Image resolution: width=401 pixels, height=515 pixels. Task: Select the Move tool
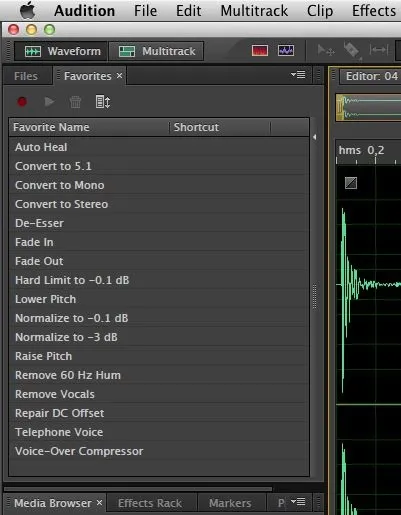[325, 51]
